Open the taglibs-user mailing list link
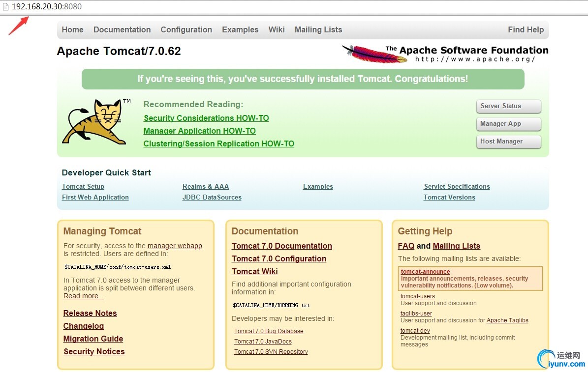 (416, 313)
